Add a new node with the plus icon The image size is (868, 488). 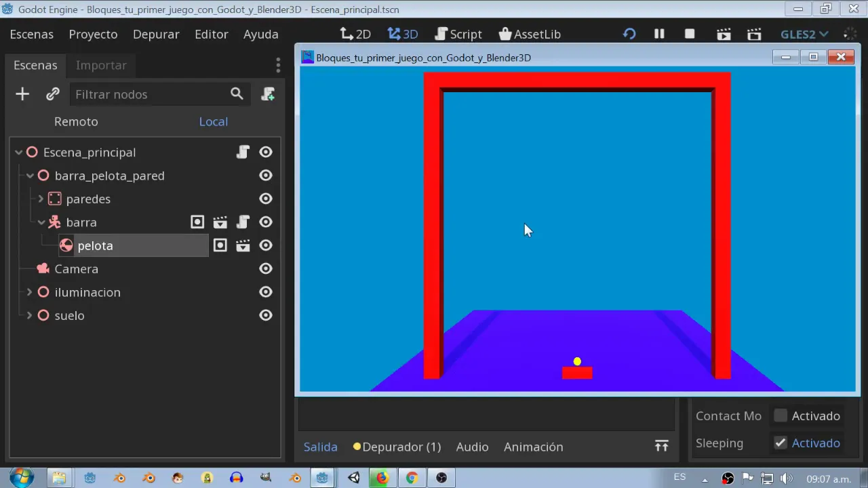[22, 94]
